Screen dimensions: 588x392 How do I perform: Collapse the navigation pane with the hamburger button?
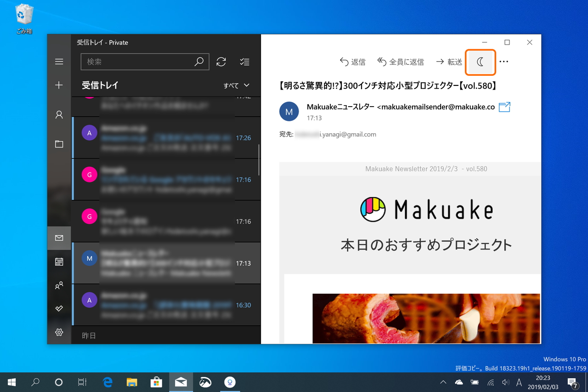coord(59,61)
